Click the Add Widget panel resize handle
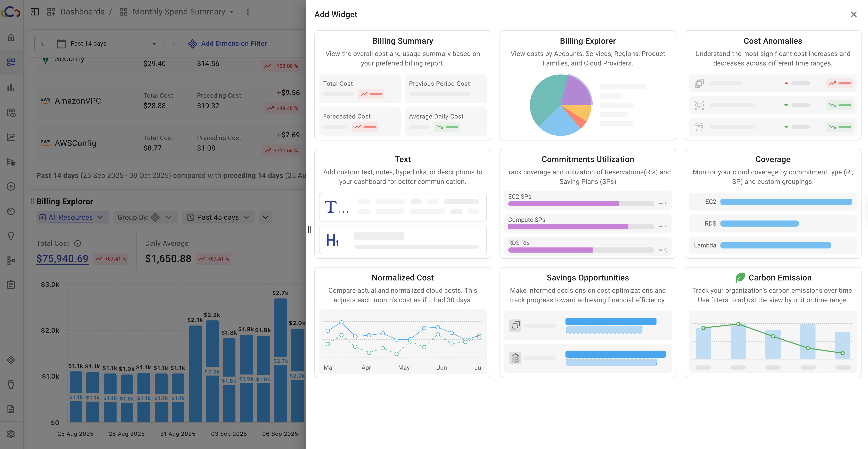Image resolution: width=868 pixels, height=449 pixels. [x=309, y=230]
